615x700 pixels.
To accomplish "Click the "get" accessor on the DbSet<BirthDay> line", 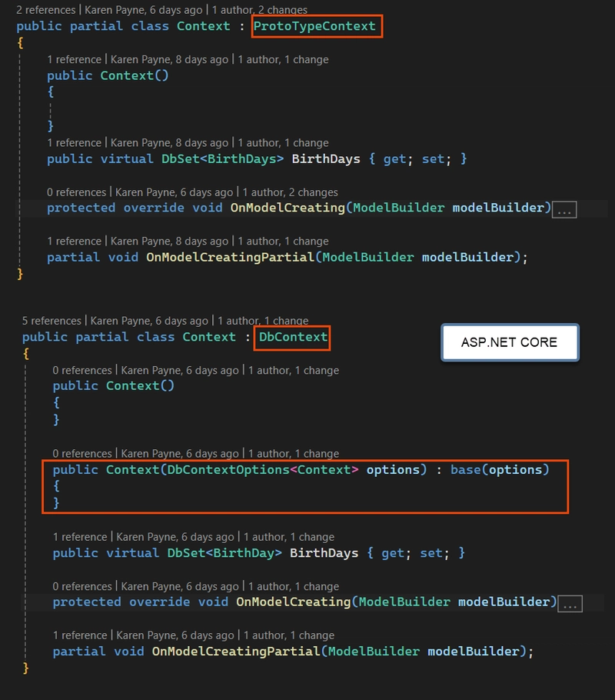I will point(393,553).
